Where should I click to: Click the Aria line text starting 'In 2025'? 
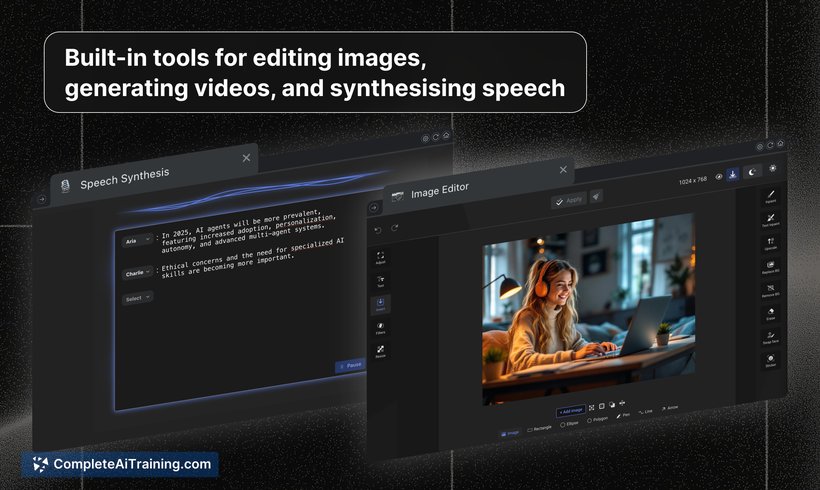point(247,231)
